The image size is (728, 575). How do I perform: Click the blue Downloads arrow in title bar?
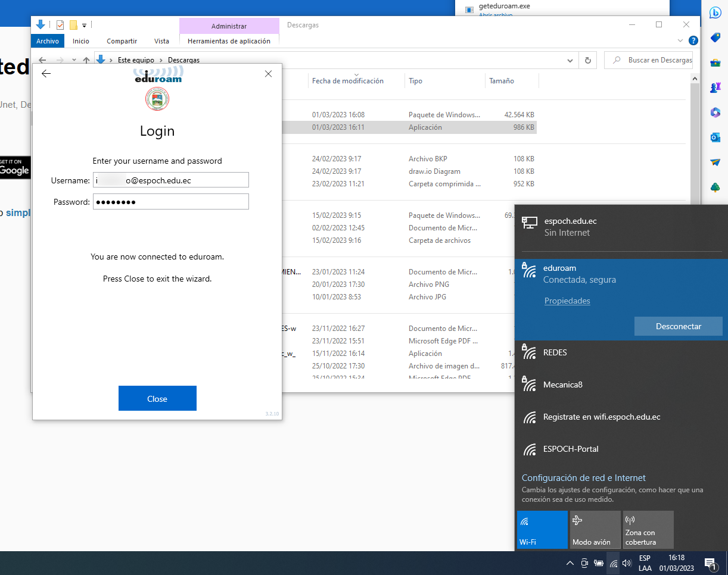(x=41, y=25)
